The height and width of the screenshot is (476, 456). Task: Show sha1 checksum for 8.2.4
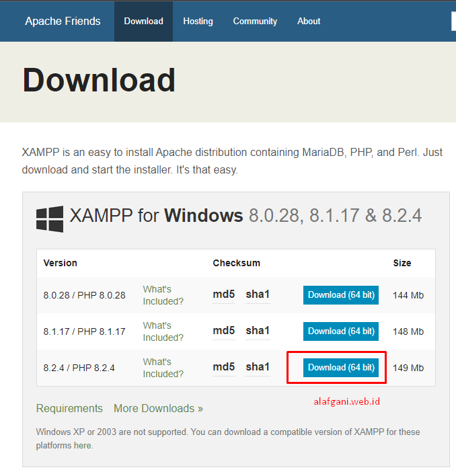tap(258, 367)
